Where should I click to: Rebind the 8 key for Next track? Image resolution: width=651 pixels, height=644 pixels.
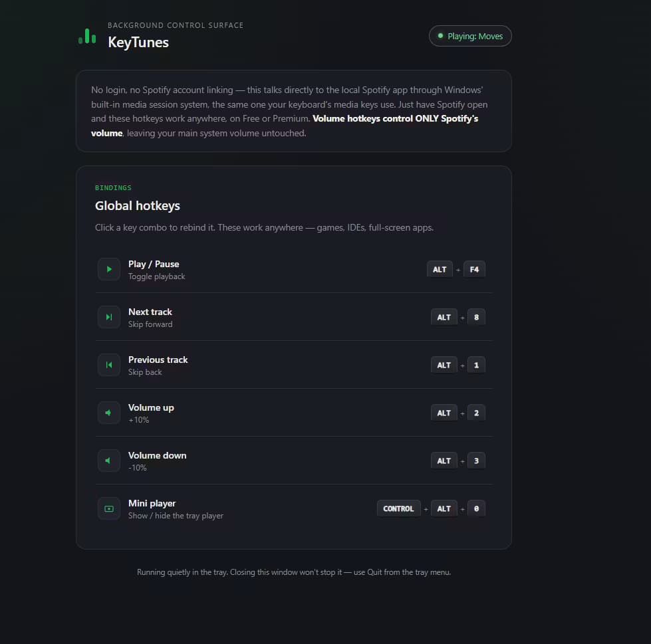tap(476, 317)
